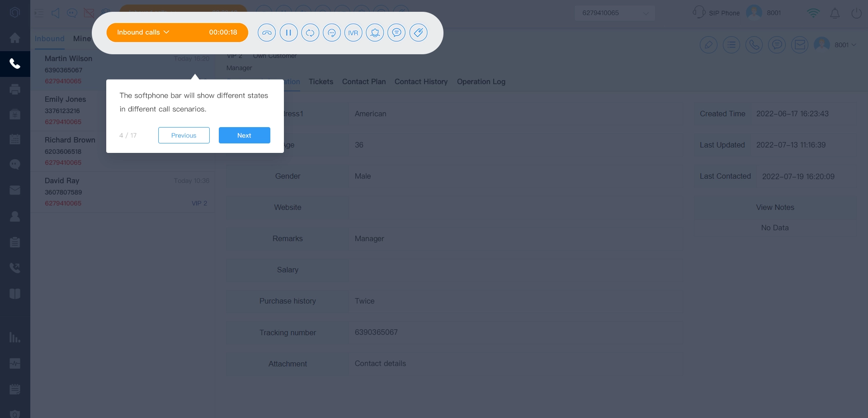This screenshot has width=868, height=418.
Task: Open notifications bell icon
Action: [x=835, y=13]
